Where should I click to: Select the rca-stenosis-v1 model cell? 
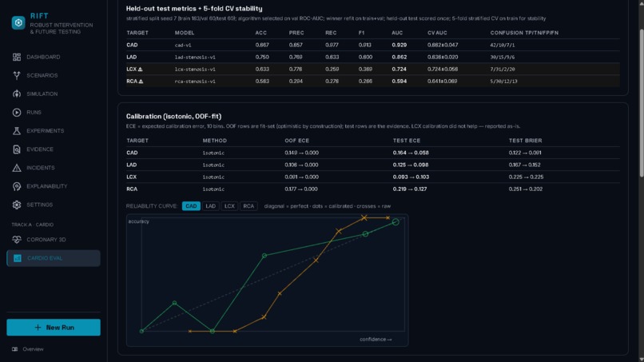tap(195, 82)
